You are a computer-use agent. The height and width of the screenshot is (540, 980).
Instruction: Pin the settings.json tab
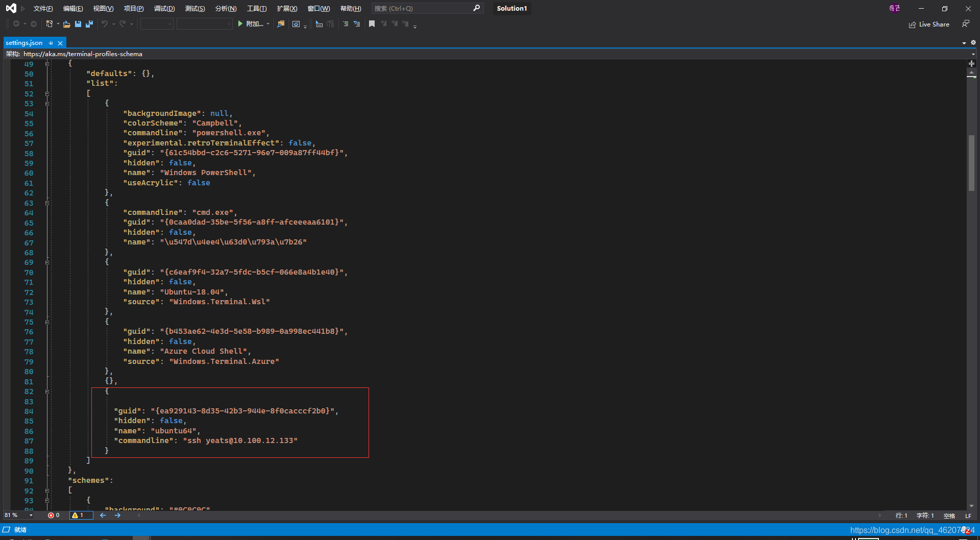pos(51,43)
